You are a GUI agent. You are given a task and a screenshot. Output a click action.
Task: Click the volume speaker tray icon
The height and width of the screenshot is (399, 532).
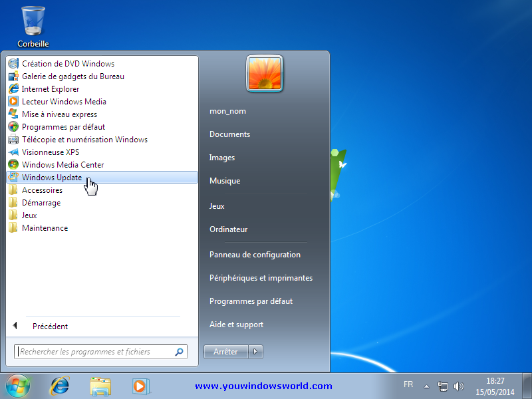458,386
